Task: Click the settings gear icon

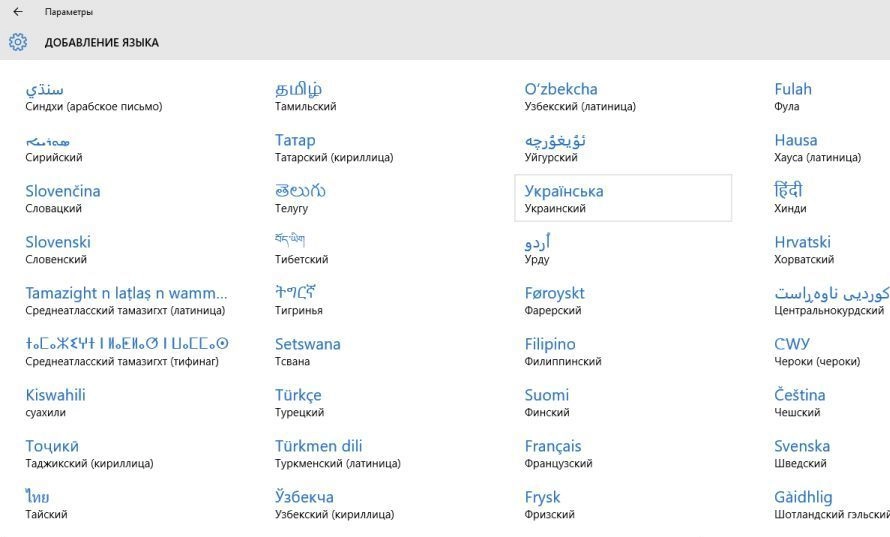Action: tap(18, 42)
